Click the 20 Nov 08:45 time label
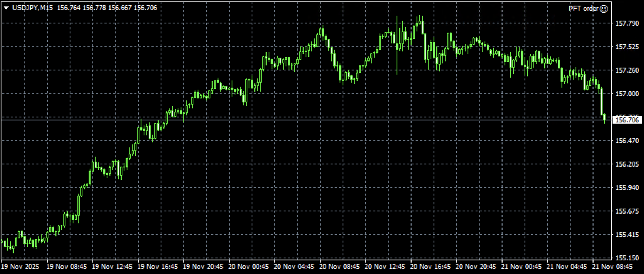This screenshot has width=644, height=274. tap(339, 267)
